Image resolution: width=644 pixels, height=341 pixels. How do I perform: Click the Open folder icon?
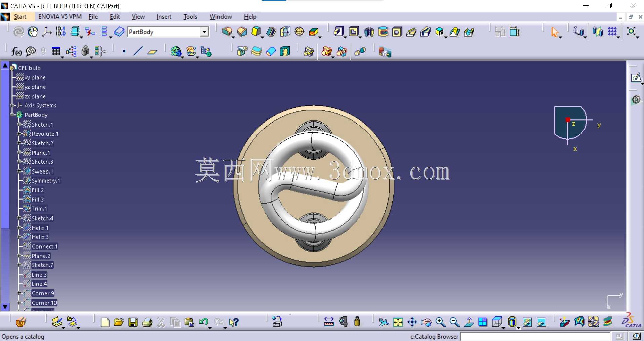119,322
